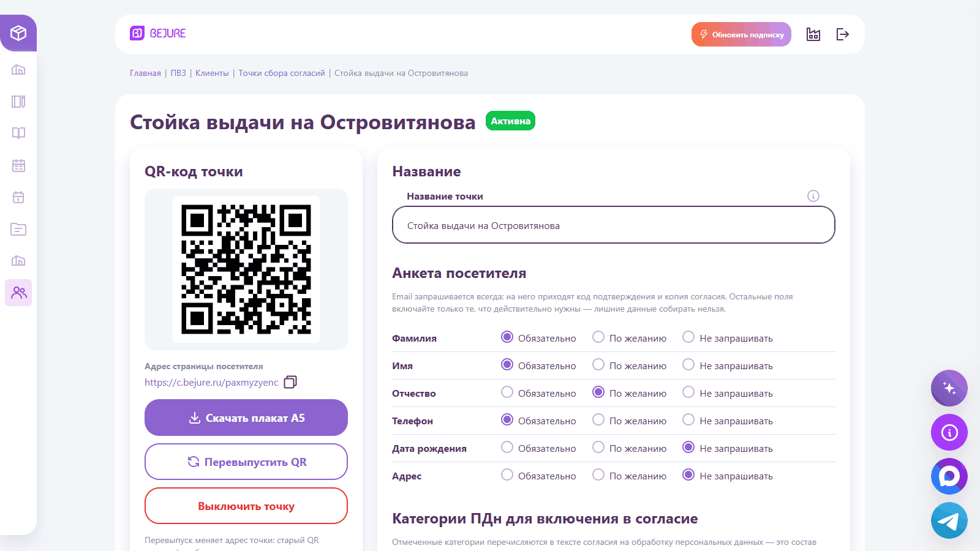Click the QR-код точки heading
Screen dimensions: 980x551
tap(194, 171)
